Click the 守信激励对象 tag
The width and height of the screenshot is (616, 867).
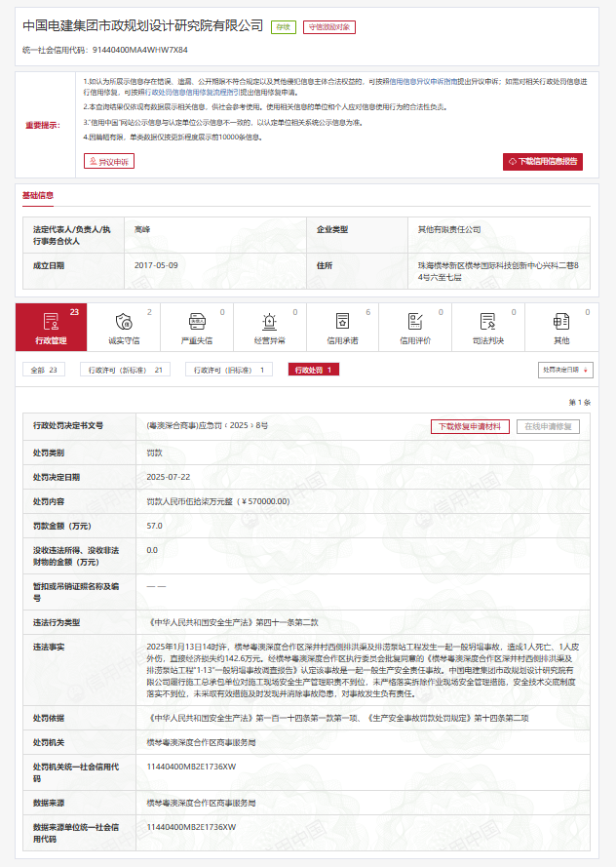(x=328, y=27)
